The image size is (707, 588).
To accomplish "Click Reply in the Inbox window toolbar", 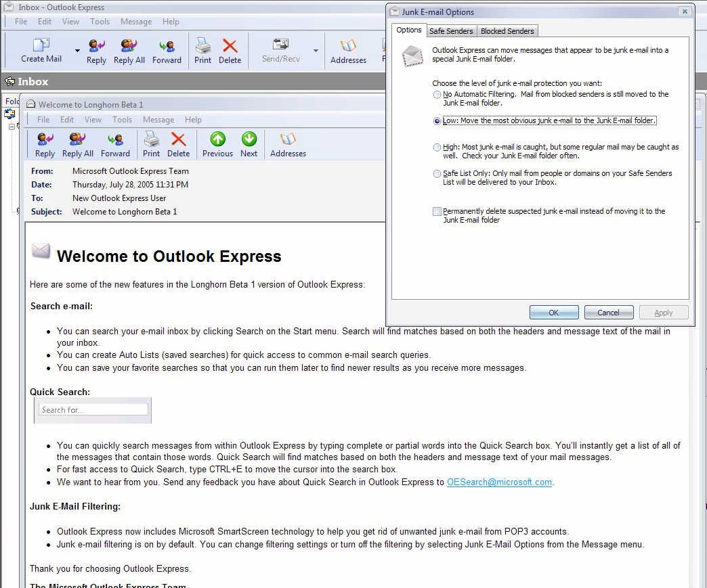I will 96,51.
